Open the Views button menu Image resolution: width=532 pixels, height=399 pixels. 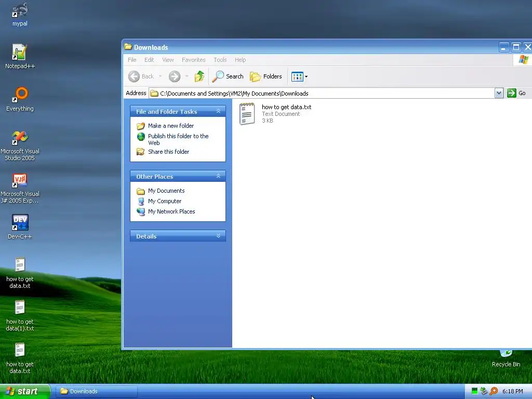point(300,77)
